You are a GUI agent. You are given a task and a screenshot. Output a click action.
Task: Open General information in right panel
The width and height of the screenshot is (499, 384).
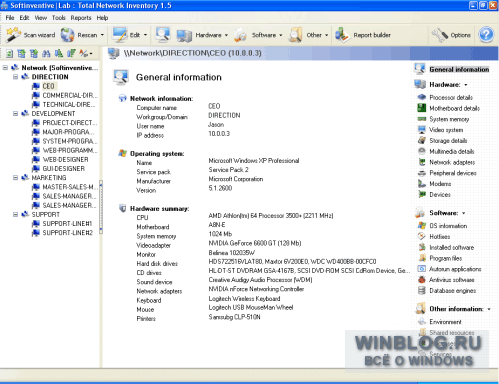(459, 69)
